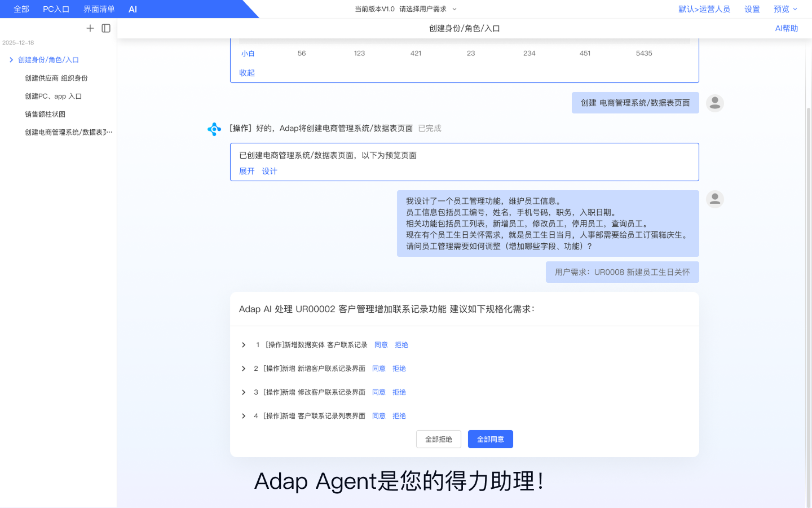The width and height of the screenshot is (812, 508).
Task: Click user avatar beside employee management message
Action: (714, 199)
